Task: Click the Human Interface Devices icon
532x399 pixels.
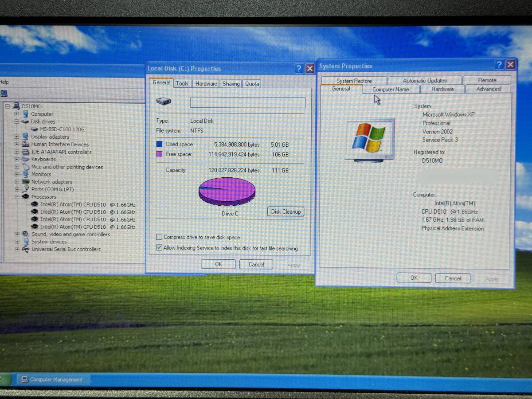Action: [26, 144]
